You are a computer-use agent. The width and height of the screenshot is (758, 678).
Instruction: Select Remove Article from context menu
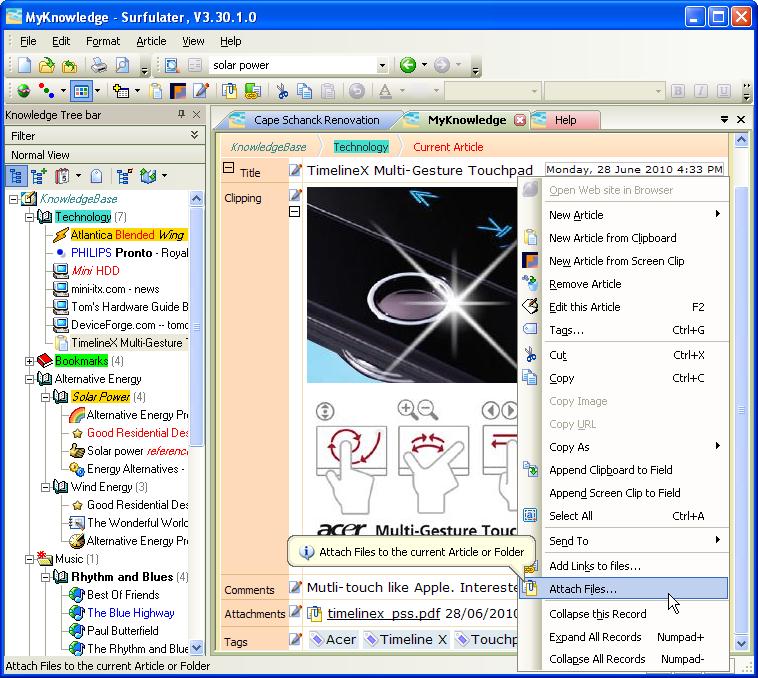tap(624, 284)
